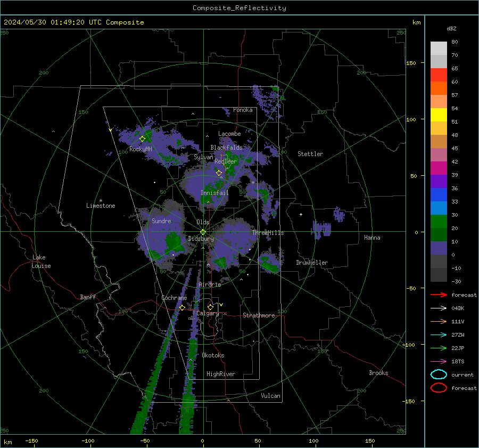This screenshot has width=479, height=448.
Task: Click the Stettler town label
Action: pyautogui.click(x=310, y=154)
